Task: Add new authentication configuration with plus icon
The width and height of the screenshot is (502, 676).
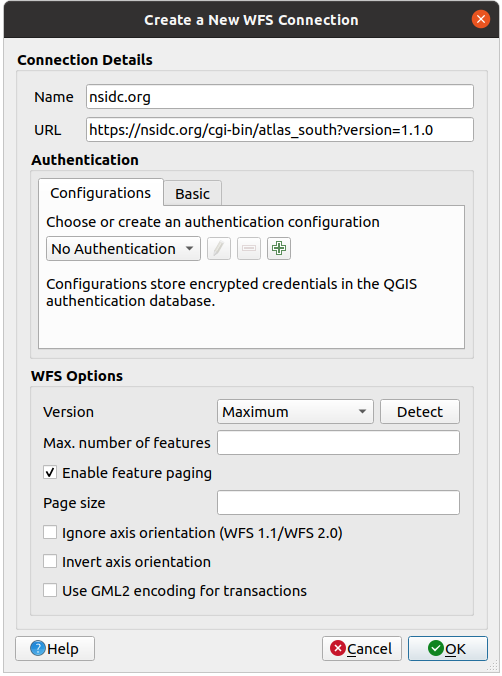Action: click(x=279, y=249)
